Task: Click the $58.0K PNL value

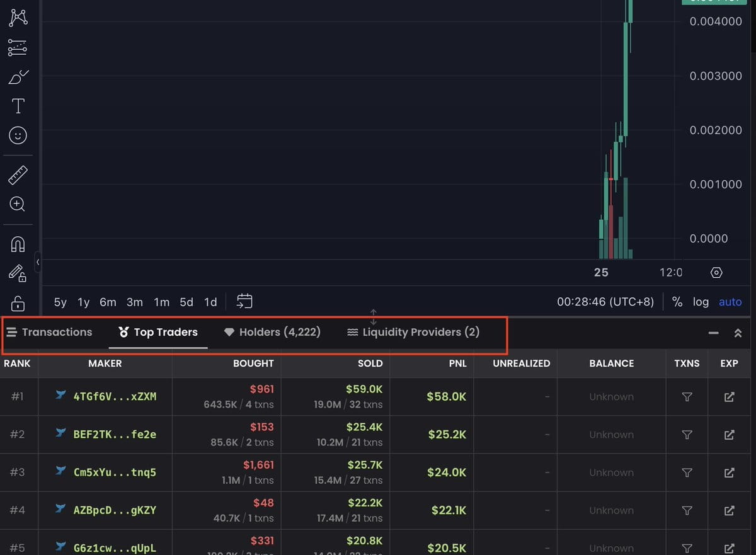Action: 447,397
